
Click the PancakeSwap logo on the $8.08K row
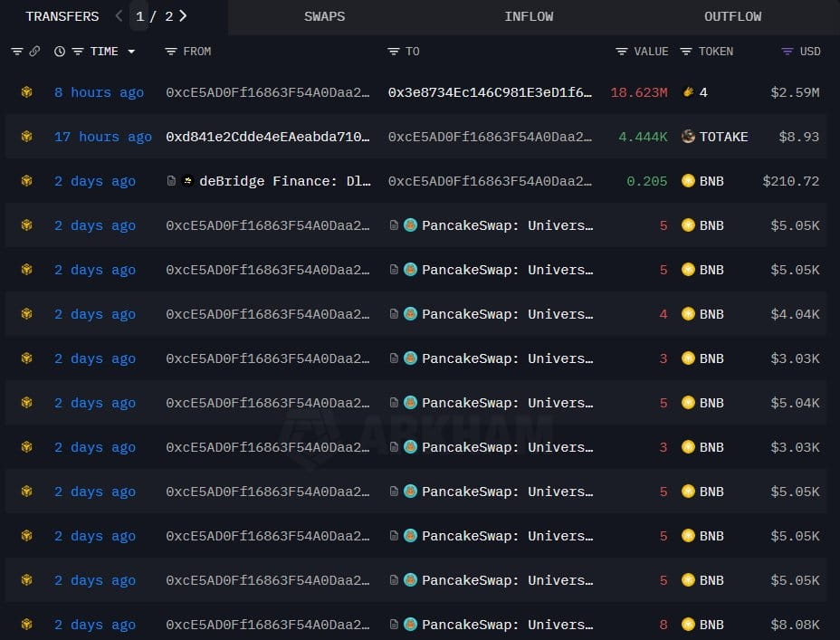tap(410, 625)
